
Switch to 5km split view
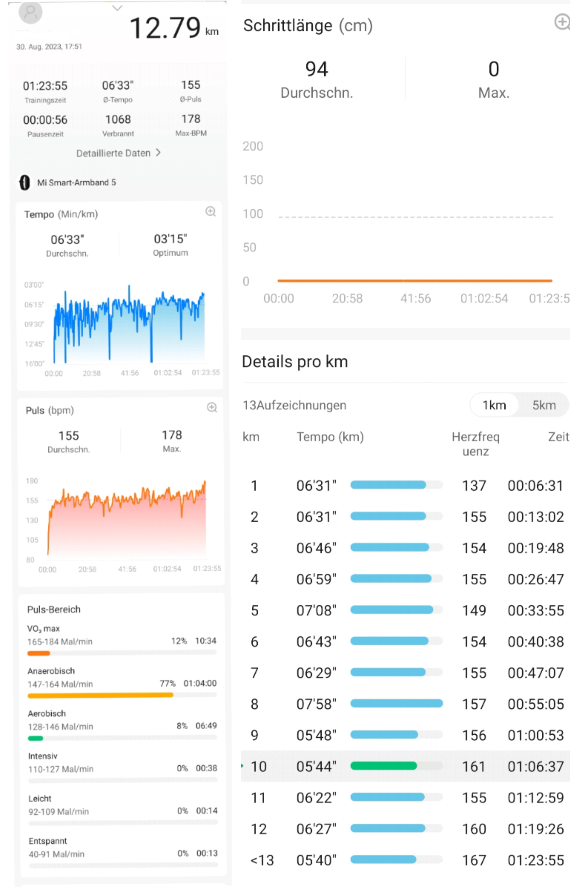544,405
